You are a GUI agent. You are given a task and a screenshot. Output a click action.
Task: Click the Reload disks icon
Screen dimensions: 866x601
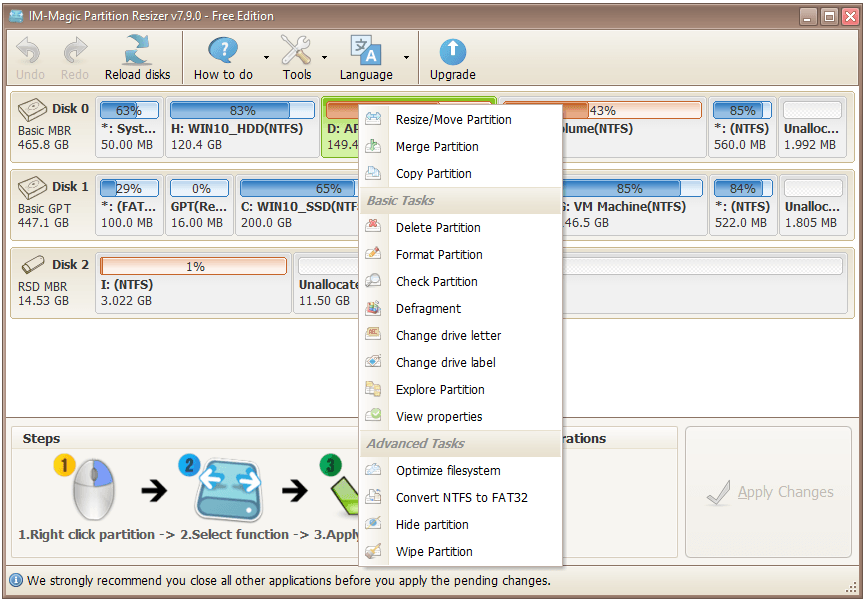coord(137,50)
